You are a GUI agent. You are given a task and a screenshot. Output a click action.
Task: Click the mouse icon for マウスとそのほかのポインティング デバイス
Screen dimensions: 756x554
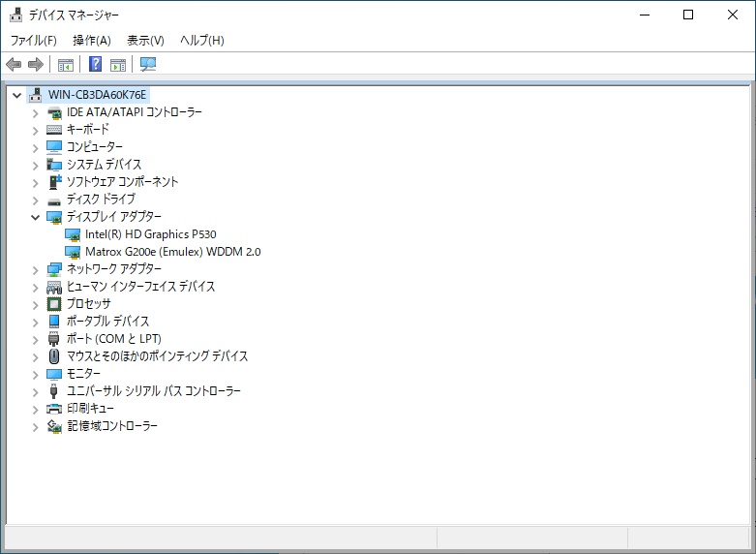coord(54,356)
